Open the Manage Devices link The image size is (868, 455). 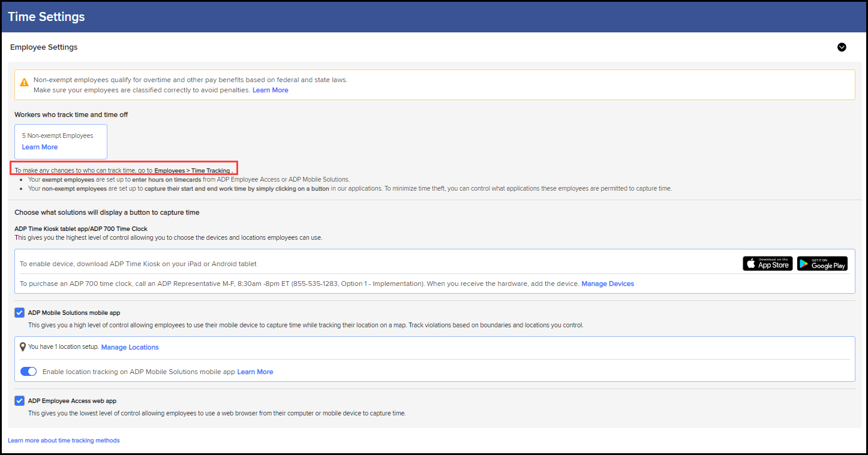[607, 284]
